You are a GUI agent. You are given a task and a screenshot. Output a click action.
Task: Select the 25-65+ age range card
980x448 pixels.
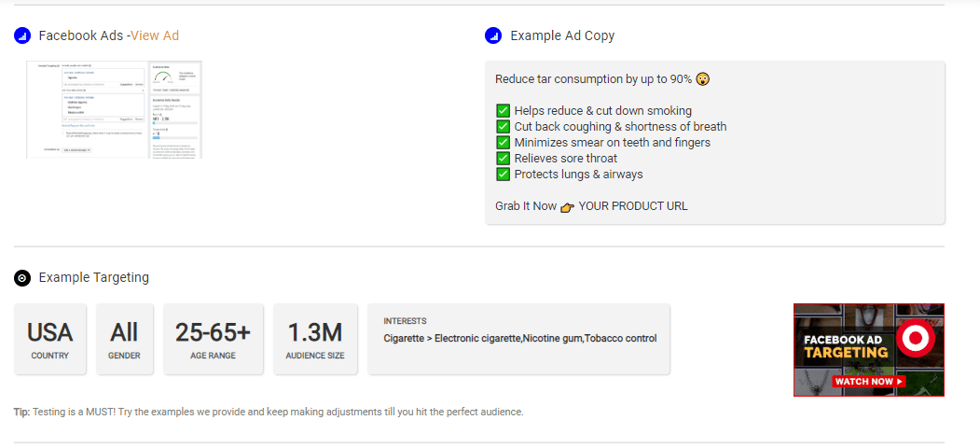[x=214, y=339]
